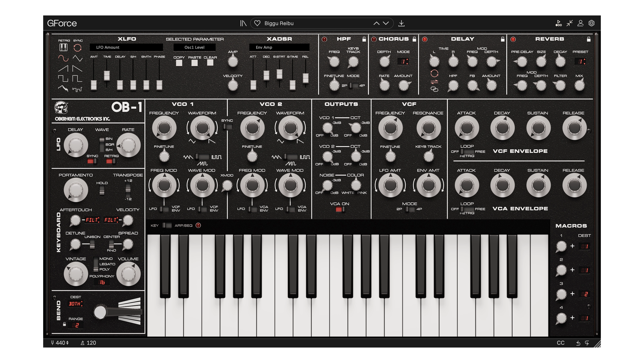The width and height of the screenshot is (644, 363).
Task: Toggle the Delay power LED
Action: coord(425,39)
